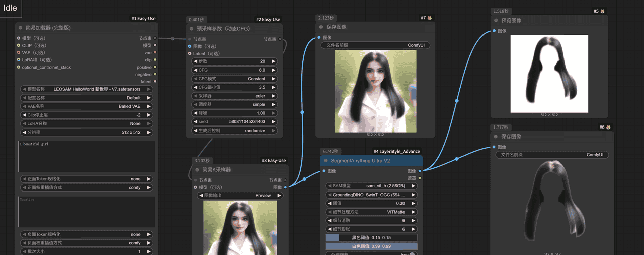Click the VAE (可选) input socket on 简易加载器

coord(19,52)
